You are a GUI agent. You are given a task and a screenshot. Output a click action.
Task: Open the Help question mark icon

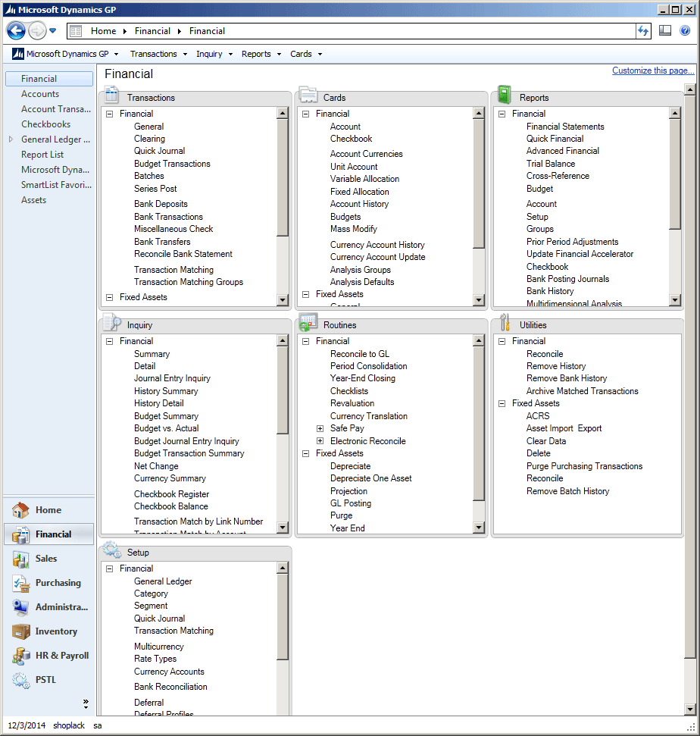685,31
